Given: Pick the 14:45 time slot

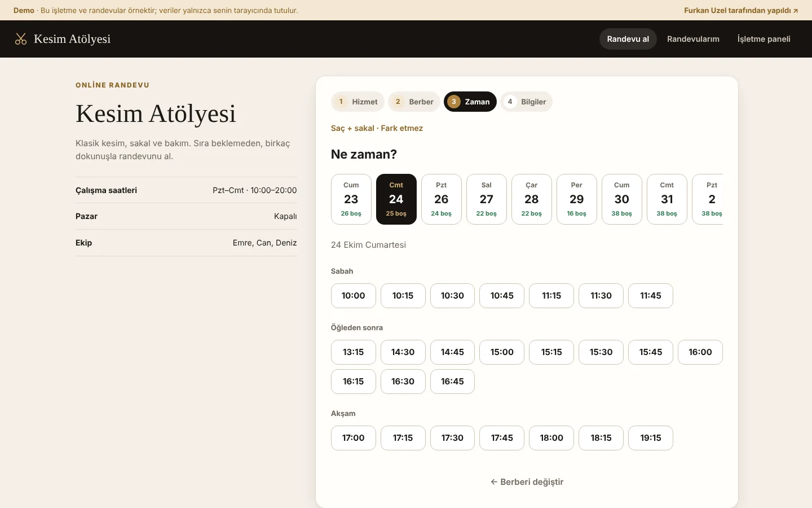Looking at the screenshot, I should (452, 352).
